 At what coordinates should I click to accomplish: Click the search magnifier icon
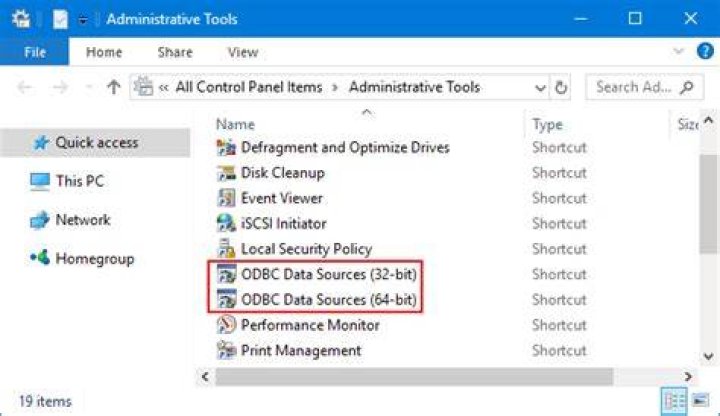(x=687, y=87)
